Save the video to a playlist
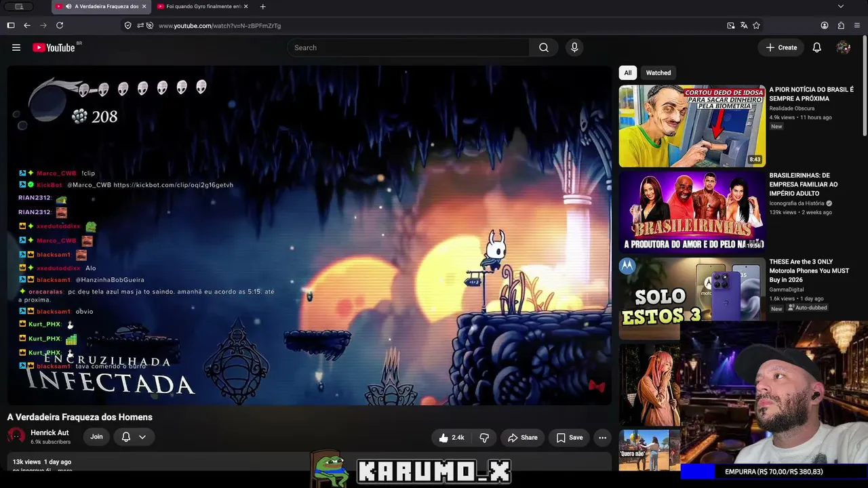Viewport: 868px width, 488px height. point(570,438)
